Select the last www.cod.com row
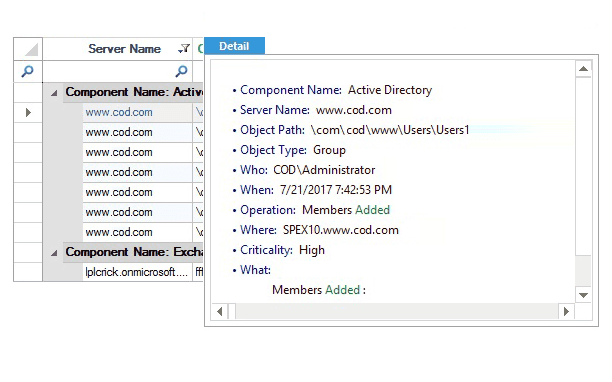This screenshot has height=382, width=612. pyautogui.click(x=137, y=232)
